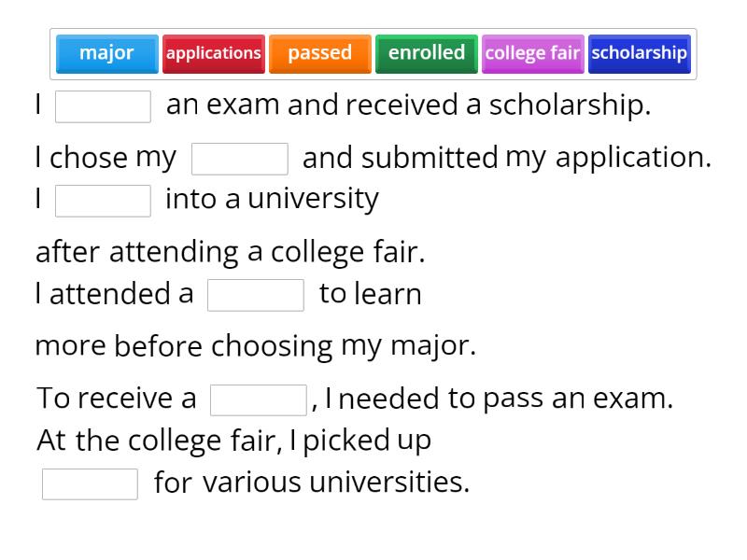Screen dimensions: 747x560
Task: Click the blank after "I attended a"
Action: 257,295
